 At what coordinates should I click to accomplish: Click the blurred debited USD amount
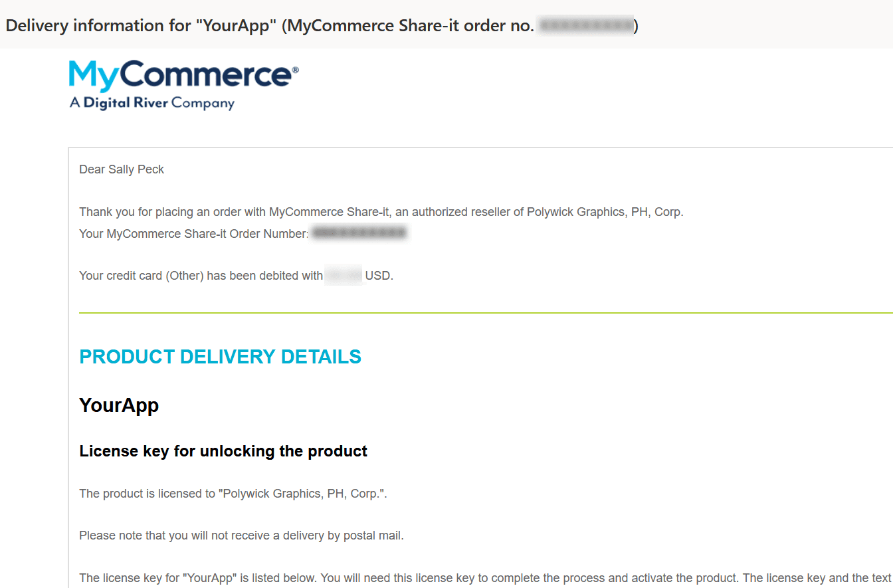[x=344, y=275]
